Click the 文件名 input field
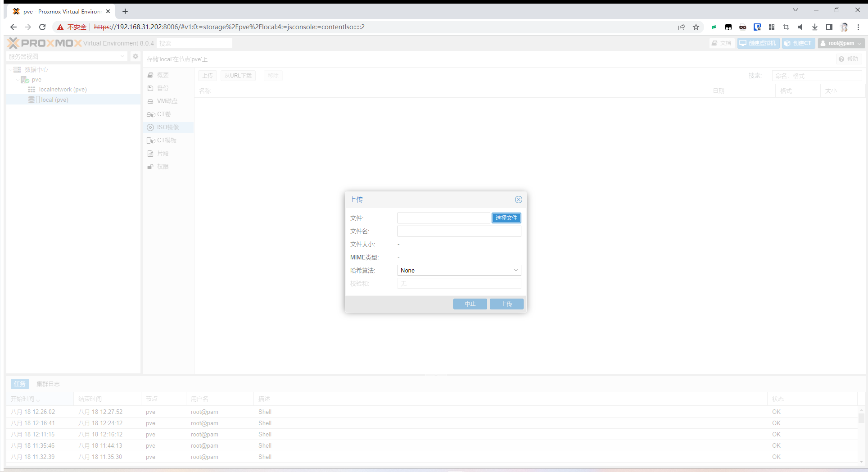This screenshot has width=868, height=472. coord(459,231)
